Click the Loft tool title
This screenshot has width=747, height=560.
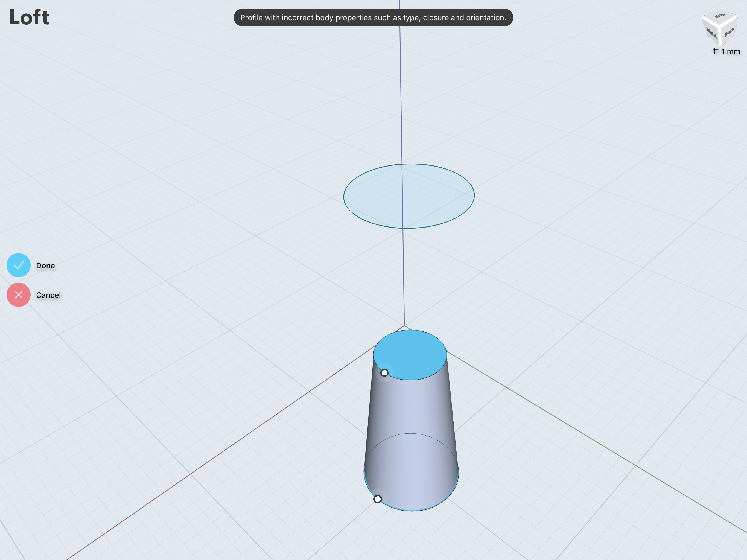[29, 17]
